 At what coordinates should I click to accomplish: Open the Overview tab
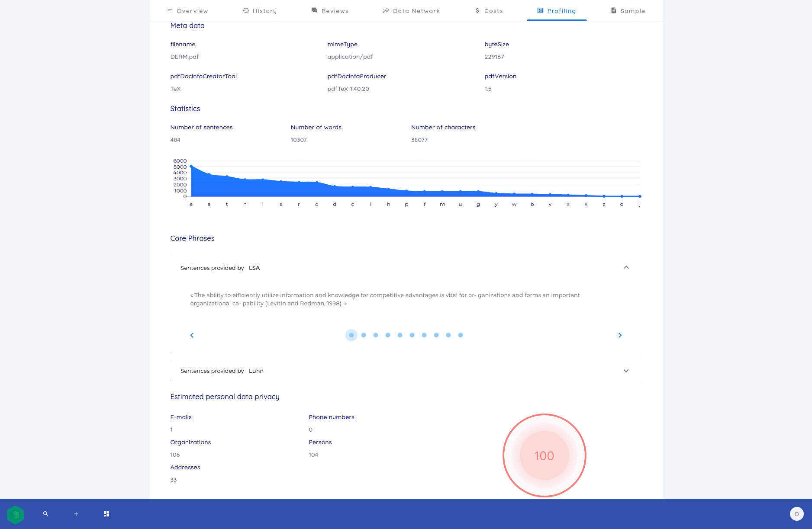(187, 11)
